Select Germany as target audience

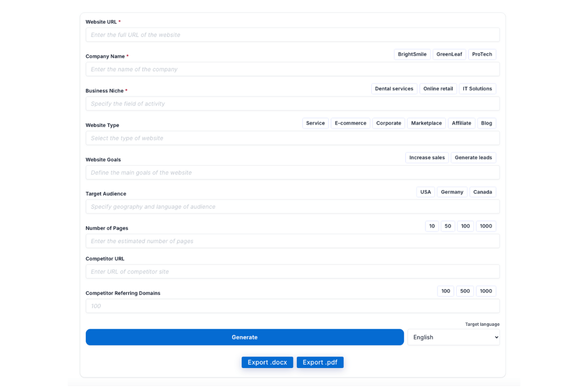click(452, 192)
